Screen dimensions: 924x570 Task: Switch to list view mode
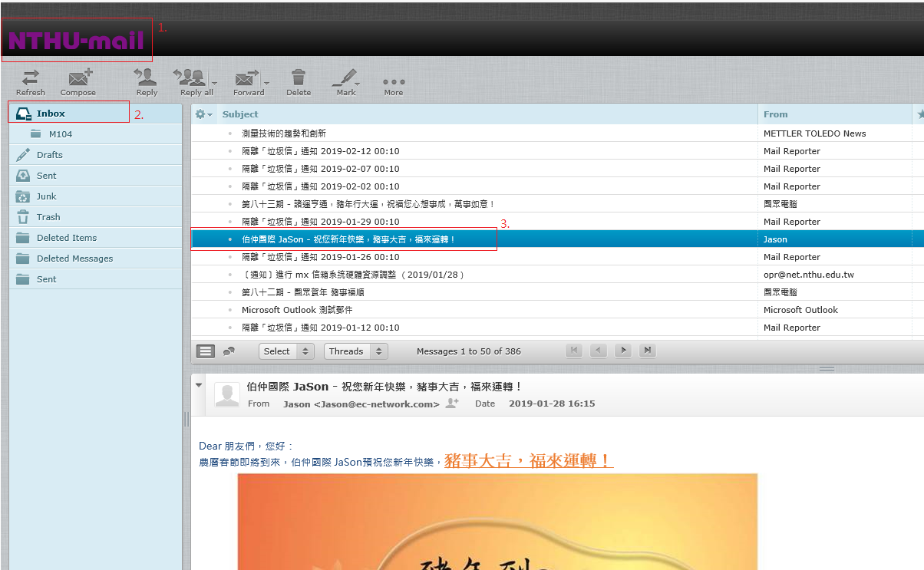point(206,351)
